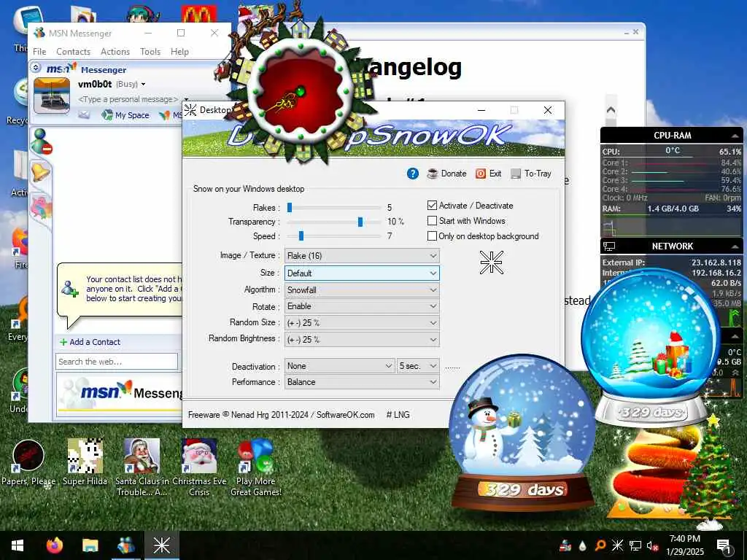
Task: Open the pink butterfly tab in MSN Messenger
Action: (41, 208)
